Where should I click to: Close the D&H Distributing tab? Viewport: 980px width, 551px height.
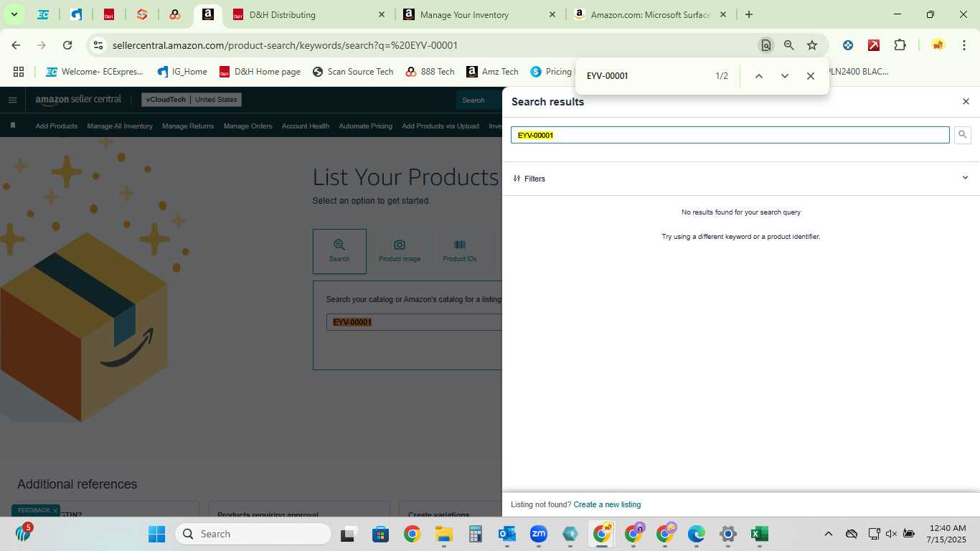pos(382,14)
